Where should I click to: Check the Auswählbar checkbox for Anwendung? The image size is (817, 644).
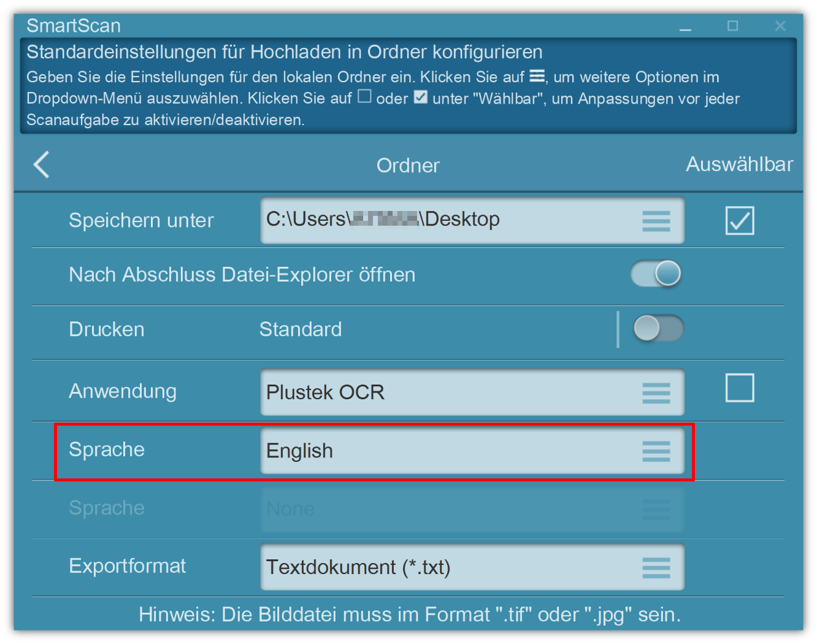click(739, 388)
